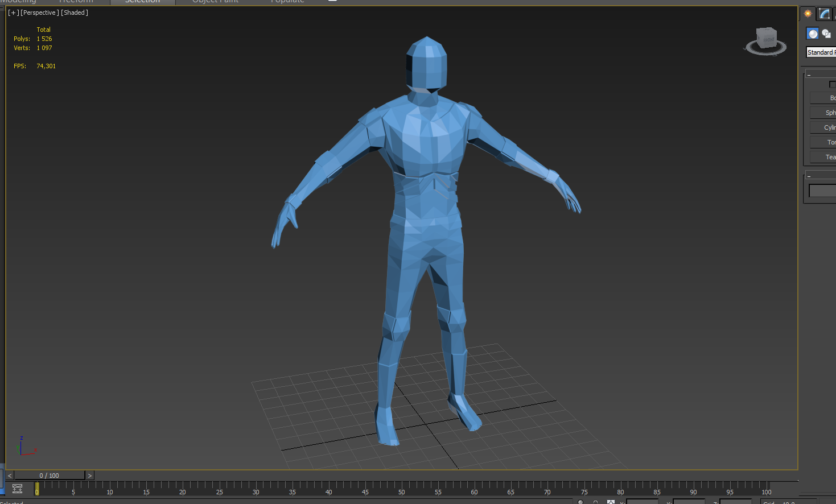Switch to the Modify panel tab
This screenshot has height=504, width=836.
coord(824,14)
